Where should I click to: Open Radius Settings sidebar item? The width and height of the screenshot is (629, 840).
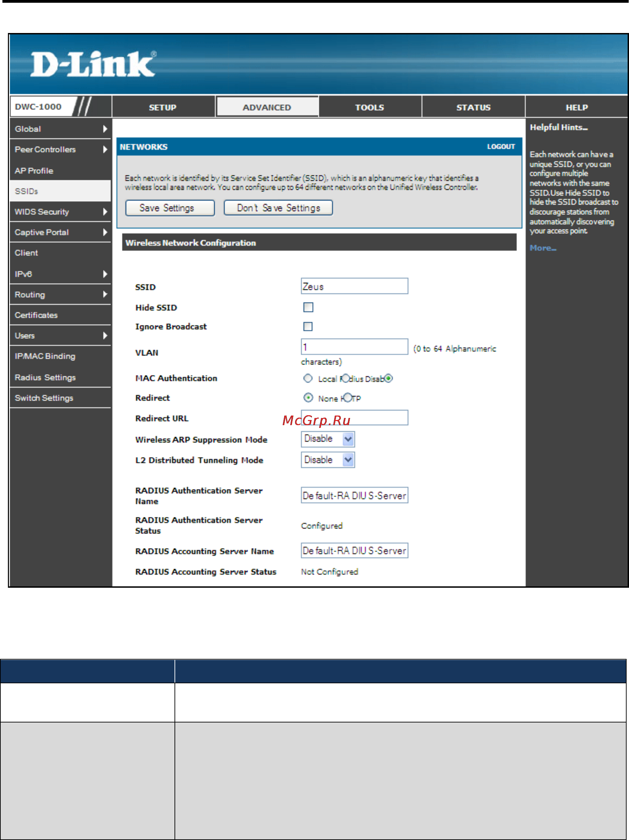coord(60,377)
